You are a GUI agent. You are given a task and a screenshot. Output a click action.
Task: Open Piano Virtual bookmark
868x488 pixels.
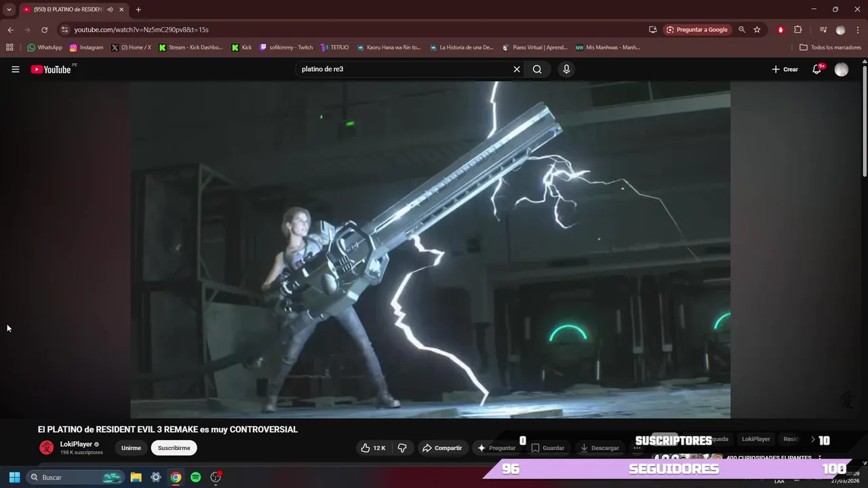(535, 47)
